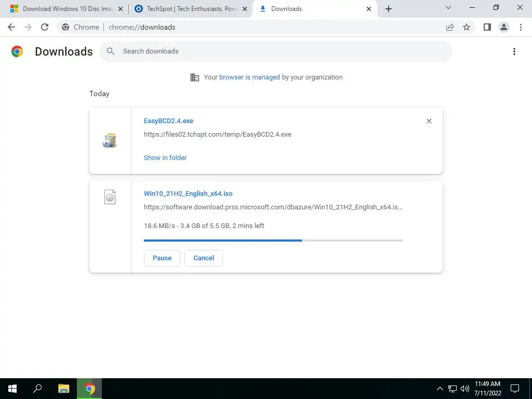Open the browser is managed link
Viewport: 532px width, 399px height.
click(249, 77)
